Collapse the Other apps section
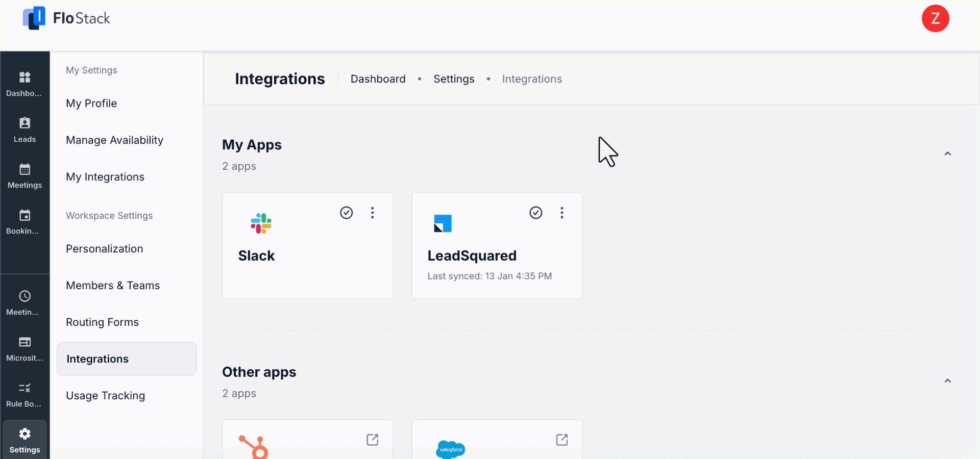Viewport: 980px width, 459px height. pos(948,381)
